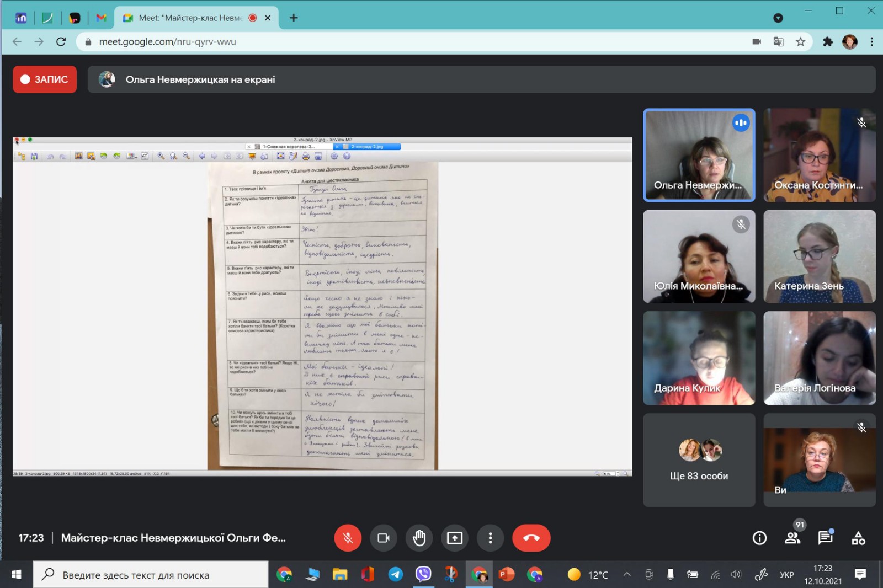
Task: Toggle the camera off
Action: pos(383,538)
